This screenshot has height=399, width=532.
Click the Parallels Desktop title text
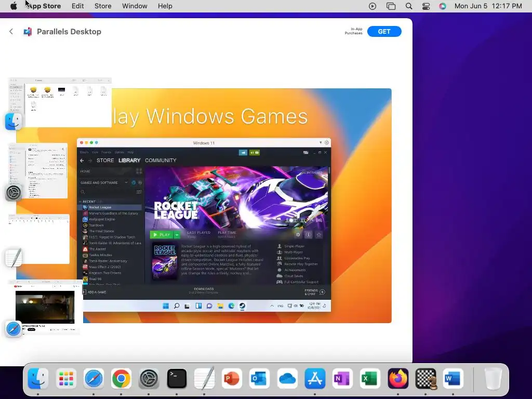pyautogui.click(x=69, y=32)
